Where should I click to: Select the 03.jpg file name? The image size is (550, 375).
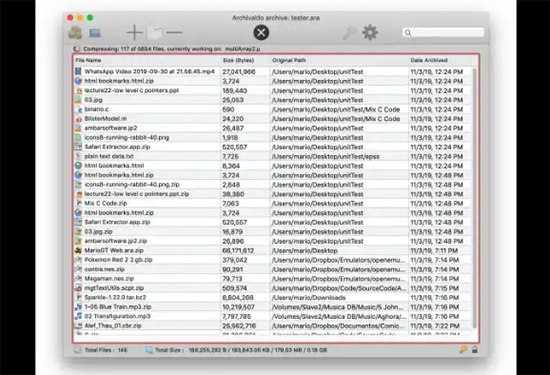coord(94,100)
